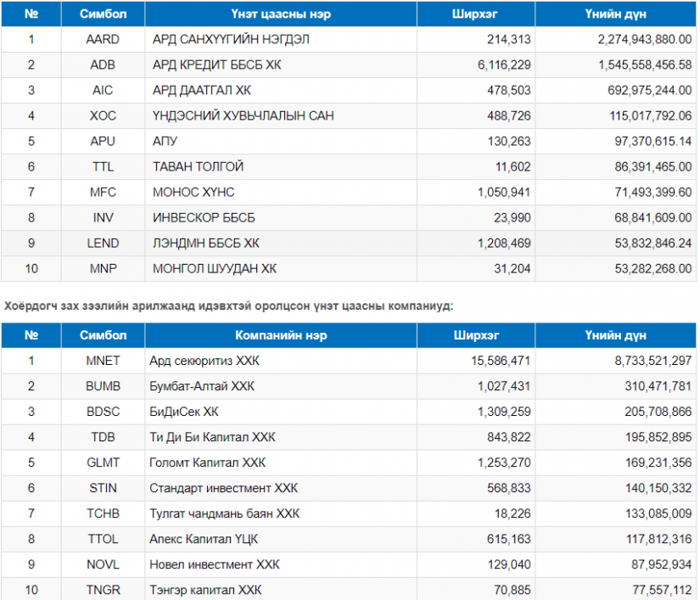Click Новел инвестмент ХХК company
The width and height of the screenshot is (700, 600).
tap(215, 564)
